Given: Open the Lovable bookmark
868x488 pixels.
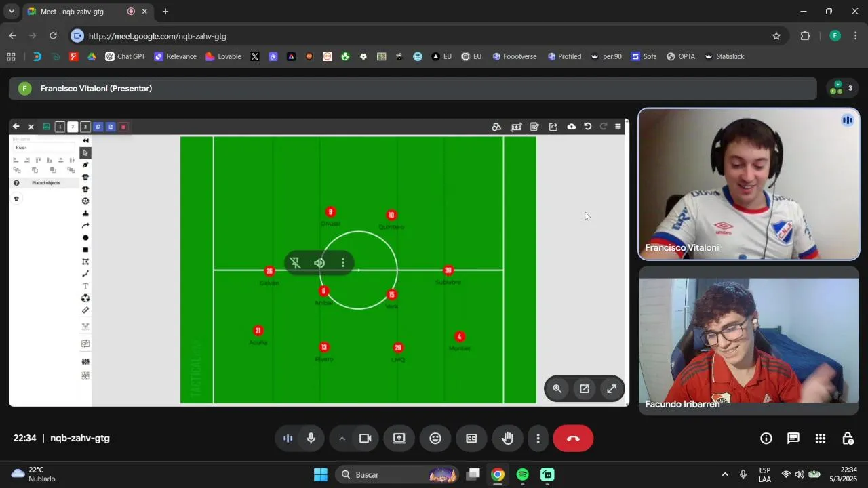Looking at the screenshot, I should pos(223,56).
